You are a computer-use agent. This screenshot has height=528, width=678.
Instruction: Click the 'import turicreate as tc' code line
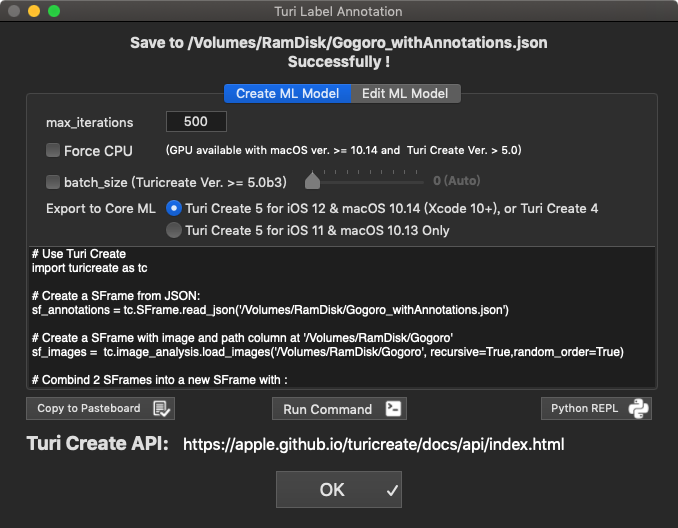90,268
